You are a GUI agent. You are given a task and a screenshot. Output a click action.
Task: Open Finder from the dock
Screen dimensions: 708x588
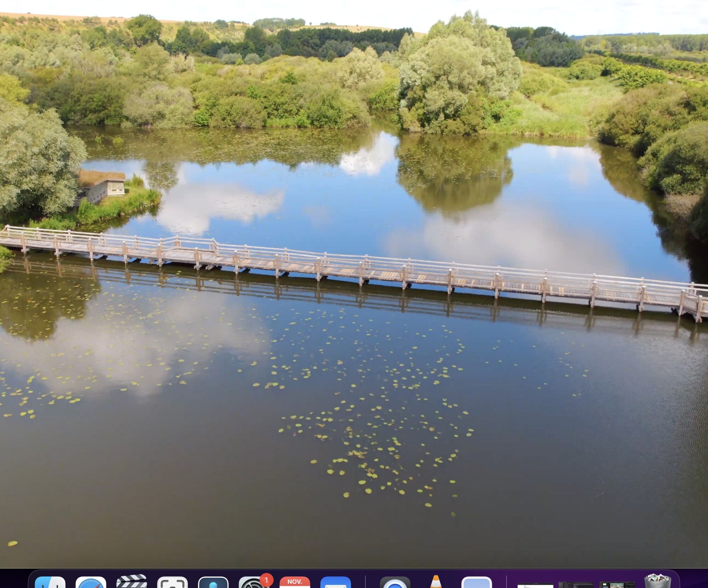click(x=50, y=582)
